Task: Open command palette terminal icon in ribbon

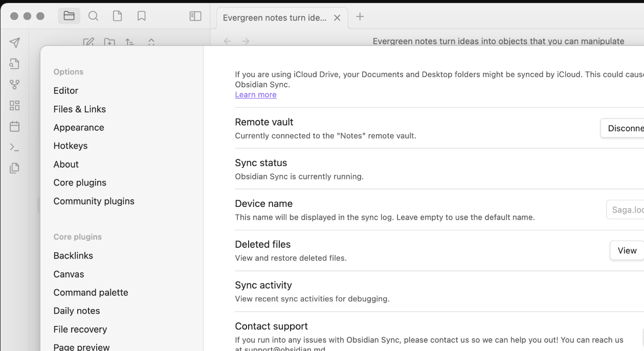Action: point(15,147)
